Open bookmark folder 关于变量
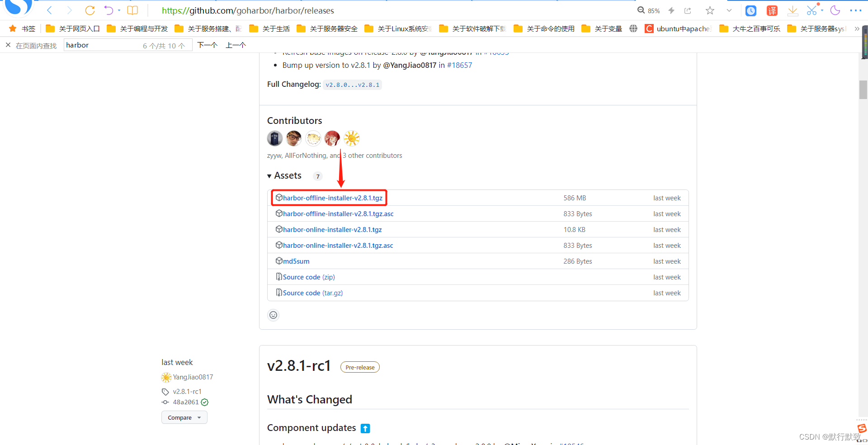 click(x=602, y=28)
